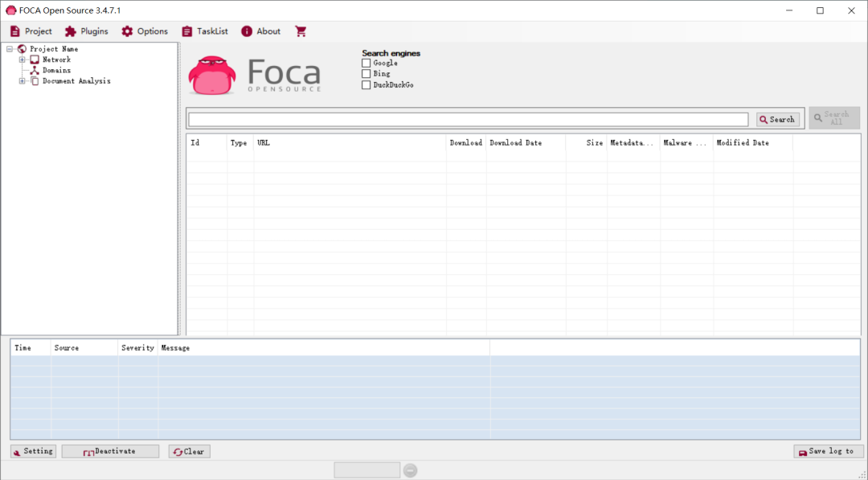The height and width of the screenshot is (480, 868).
Task: Click the pink Foca mascot logo
Action: coord(212,76)
